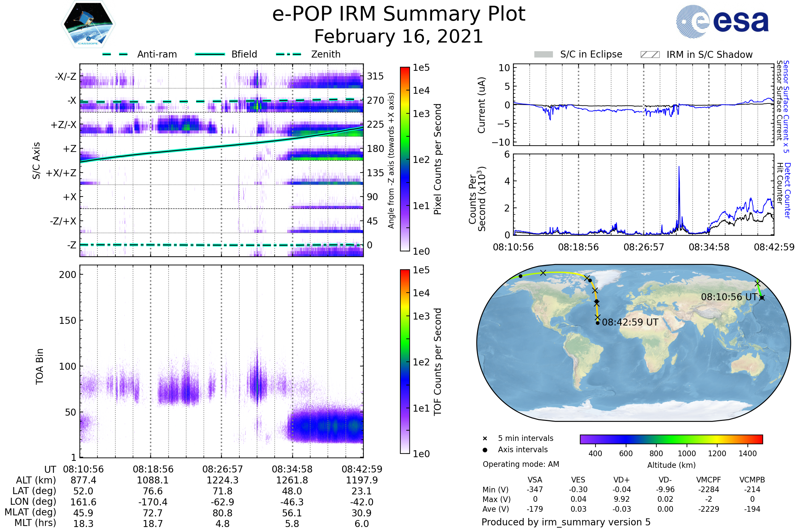Click the CASSIOPE mission hexagon logo
798x532 pixels.
(x=88, y=24)
